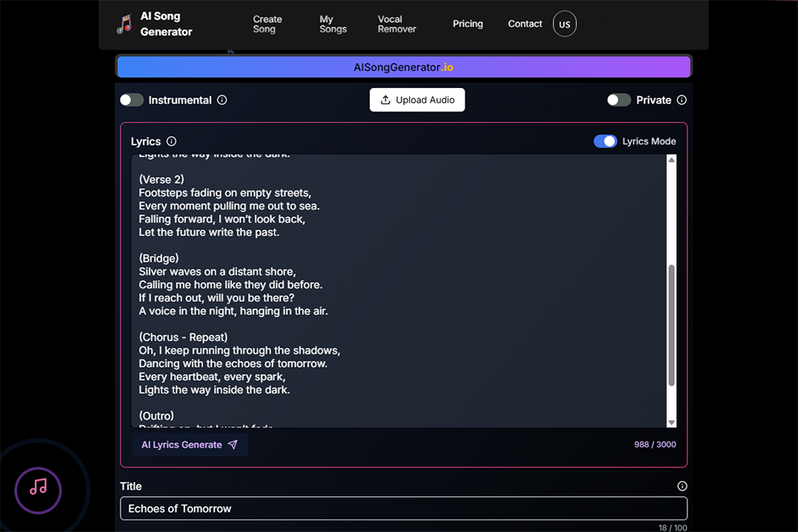Screen dimensions: 798x532
Task: Click the Upload Audio button
Action: 416,100
